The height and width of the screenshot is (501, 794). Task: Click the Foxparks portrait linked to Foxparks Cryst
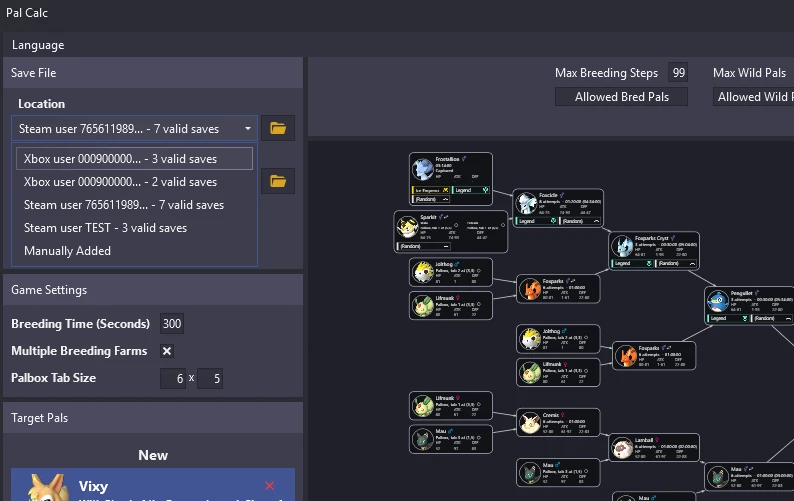[x=530, y=289]
